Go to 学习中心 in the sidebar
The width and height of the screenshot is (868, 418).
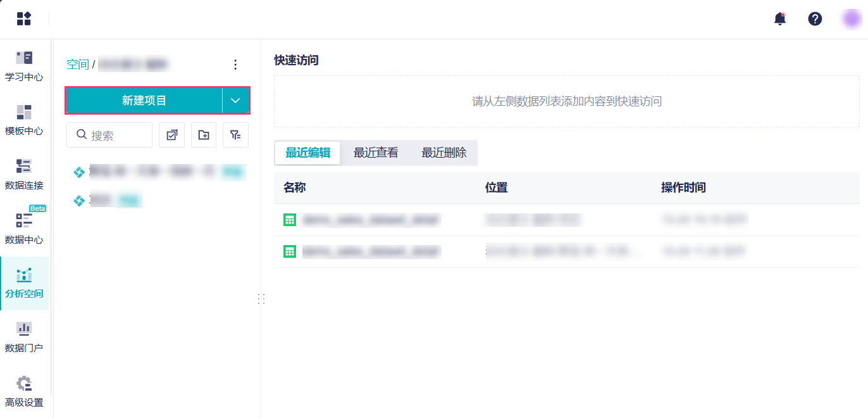click(24, 66)
